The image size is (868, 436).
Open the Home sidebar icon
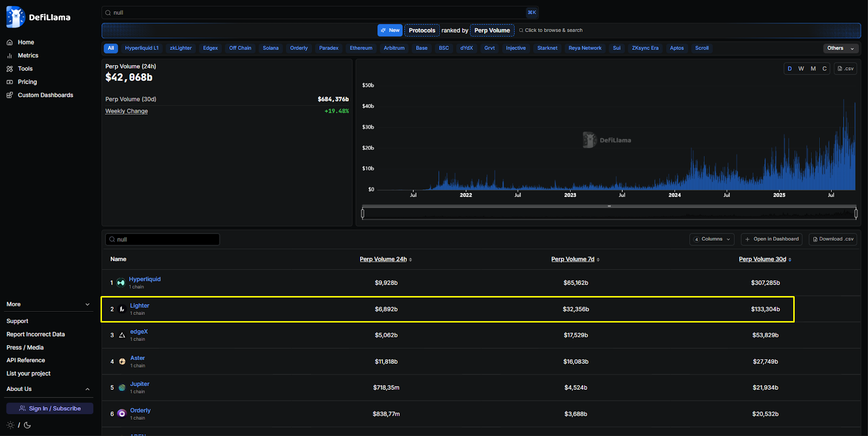10,42
